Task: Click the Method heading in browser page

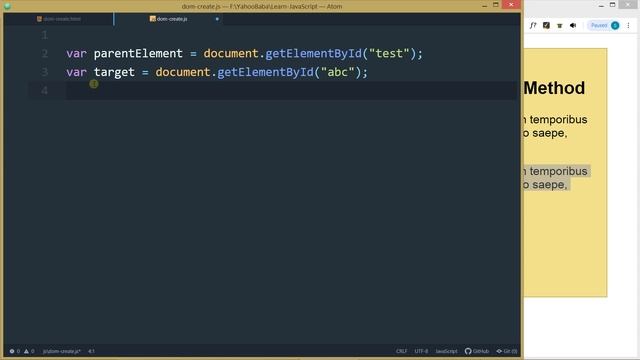Action: pos(554,88)
